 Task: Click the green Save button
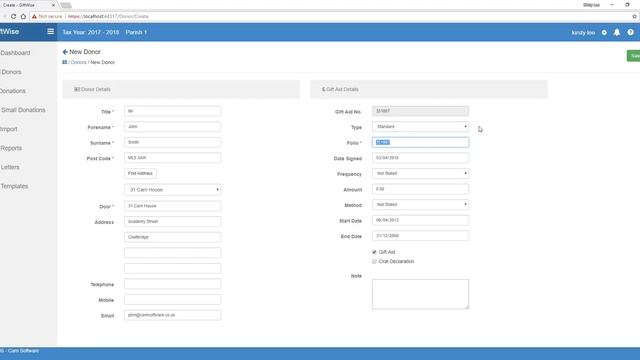[633, 56]
